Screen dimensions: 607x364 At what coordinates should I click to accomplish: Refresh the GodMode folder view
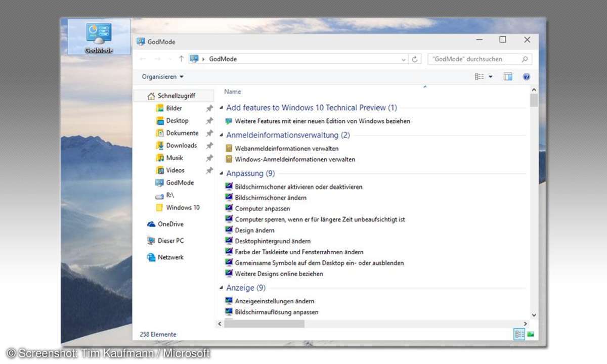tap(415, 59)
